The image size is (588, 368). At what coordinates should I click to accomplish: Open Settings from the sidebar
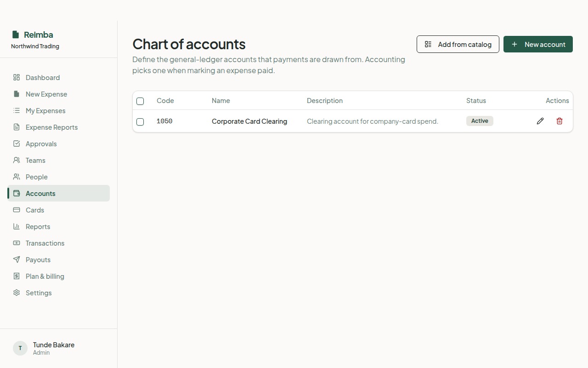pyautogui.click(x=59, y=293)
